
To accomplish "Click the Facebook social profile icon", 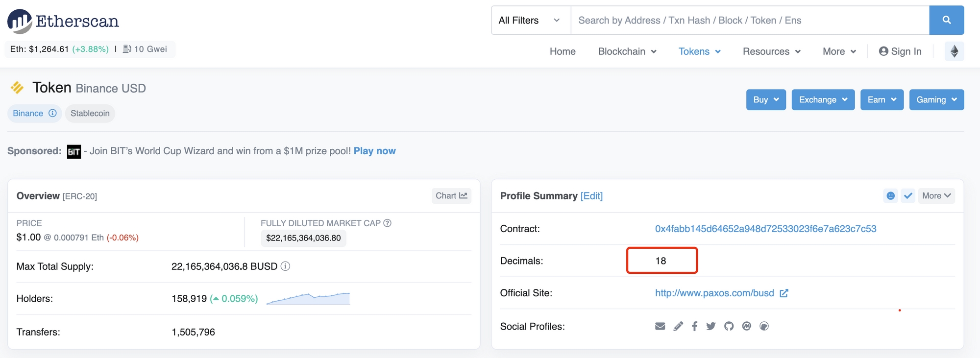I will [x=694, y=326].
